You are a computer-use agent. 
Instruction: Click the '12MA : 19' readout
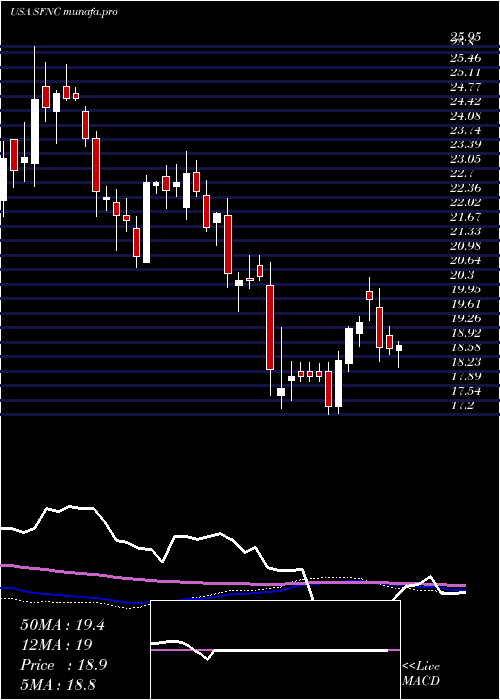(x=56, y=645)
